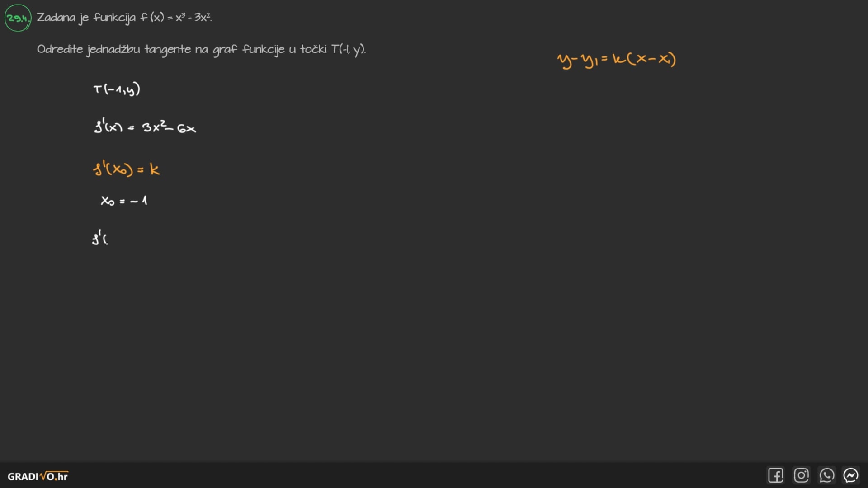Click the white handwritten point T(-1,y)
868x488 pixels.
pos(117,89)
